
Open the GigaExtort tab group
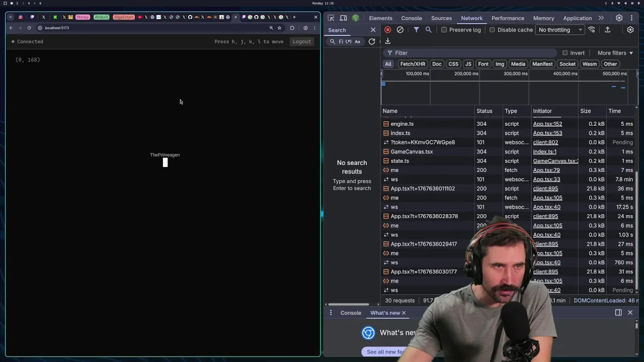point(123,17)
